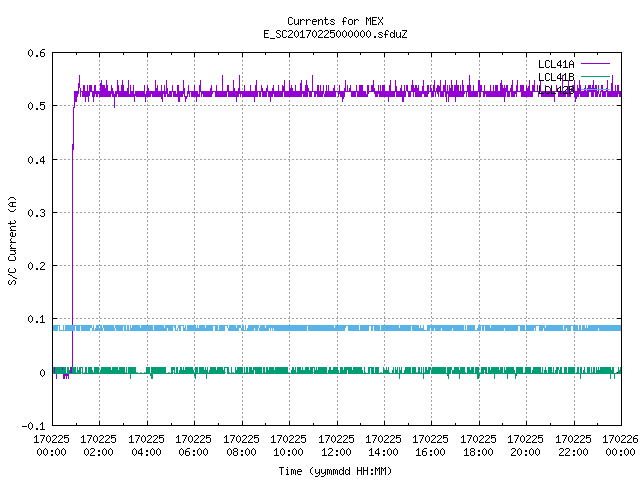Click the light blue LCL42B trace near 0.08

[x=337, y=328]
